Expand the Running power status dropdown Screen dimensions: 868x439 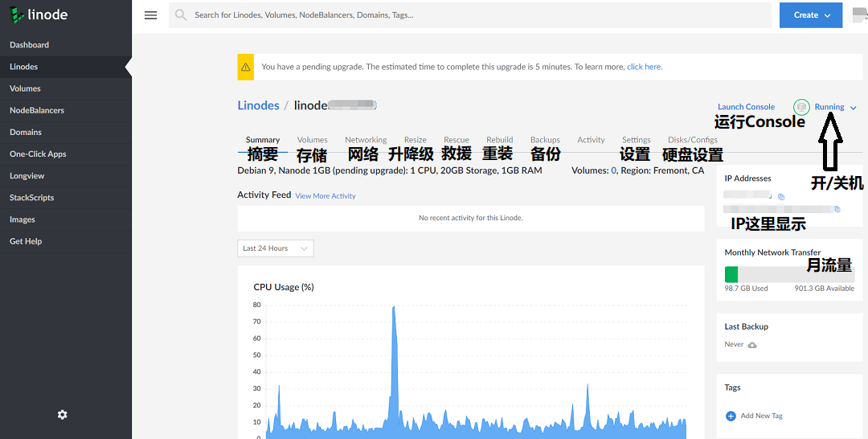pyautogui.click(x=836, y=107)
